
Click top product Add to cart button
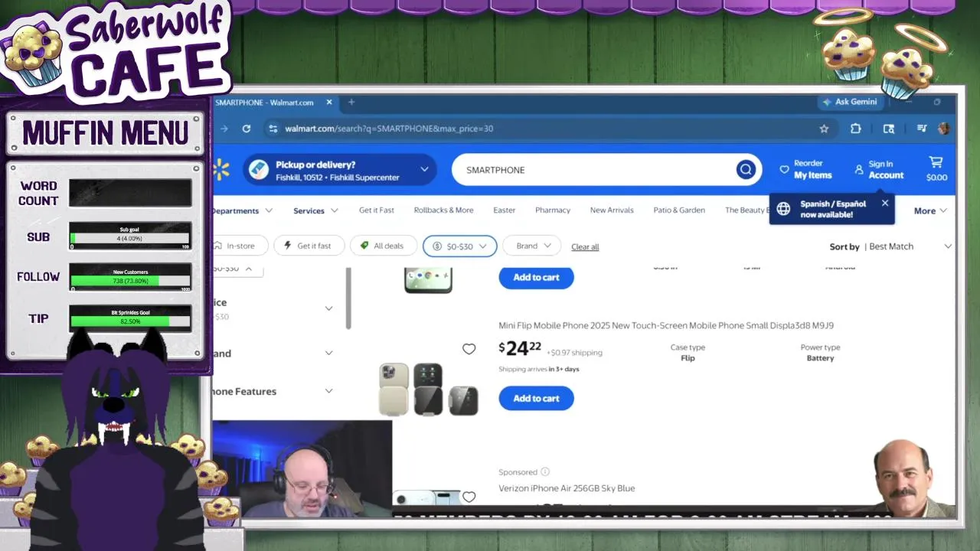point(536,277)
